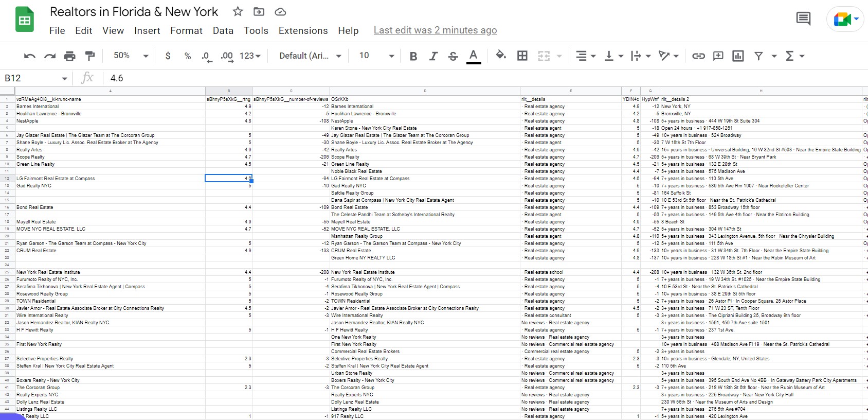Open the Borders grid tool
868x420 pixels.
(522, 56)
